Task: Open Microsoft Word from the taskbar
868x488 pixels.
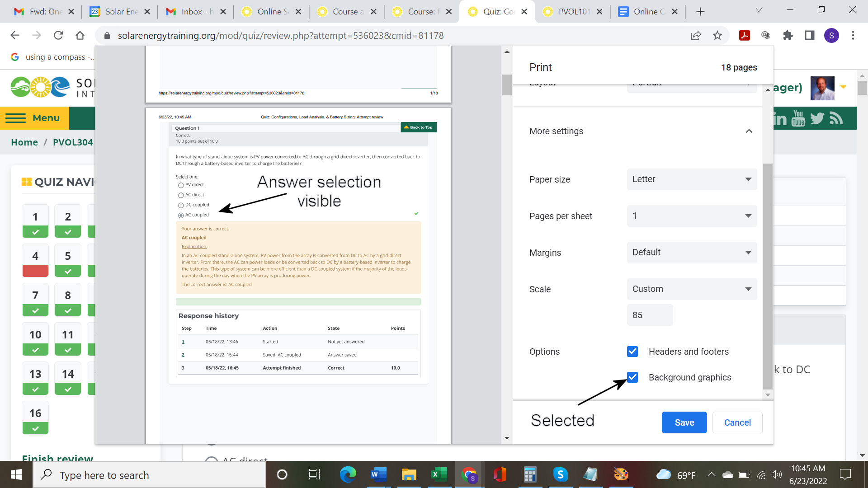Action: [x=378, y=474]
